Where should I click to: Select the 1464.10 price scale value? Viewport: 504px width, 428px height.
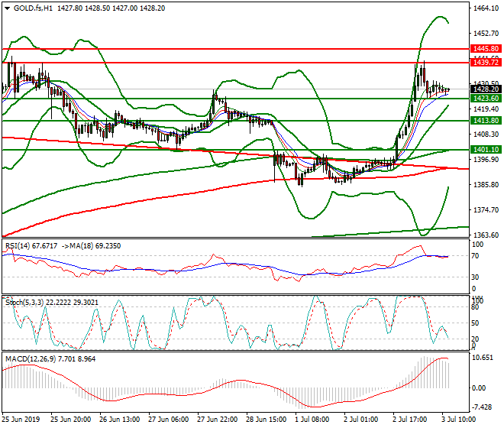pos(486,8)
